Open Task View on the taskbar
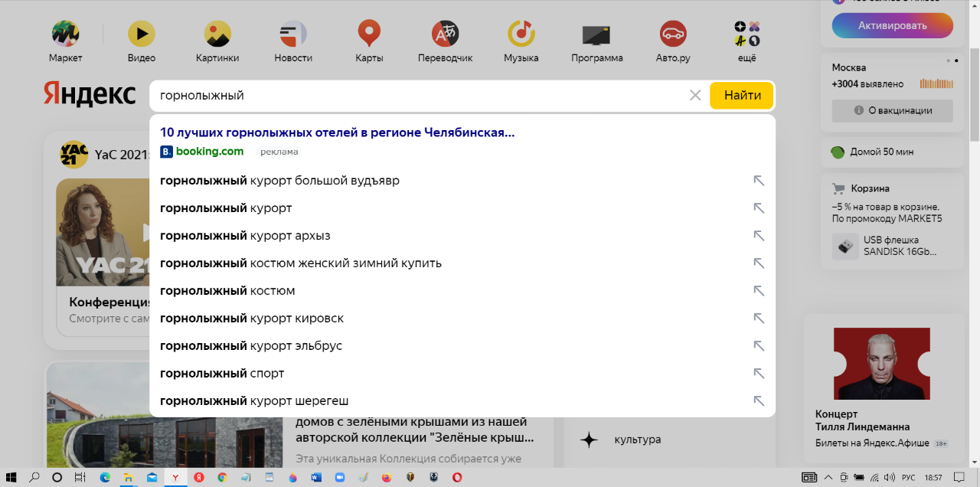This screenshot has height=487, width=980. pos(80,477)
